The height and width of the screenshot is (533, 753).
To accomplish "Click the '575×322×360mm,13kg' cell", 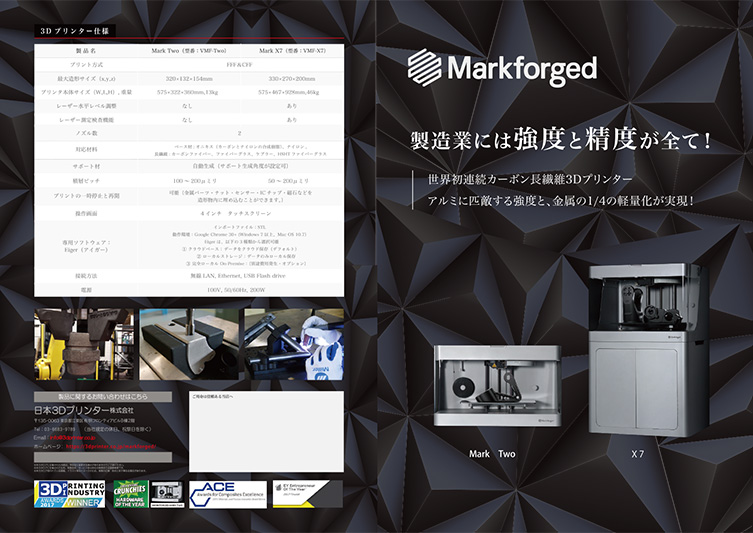I will 187,92.
